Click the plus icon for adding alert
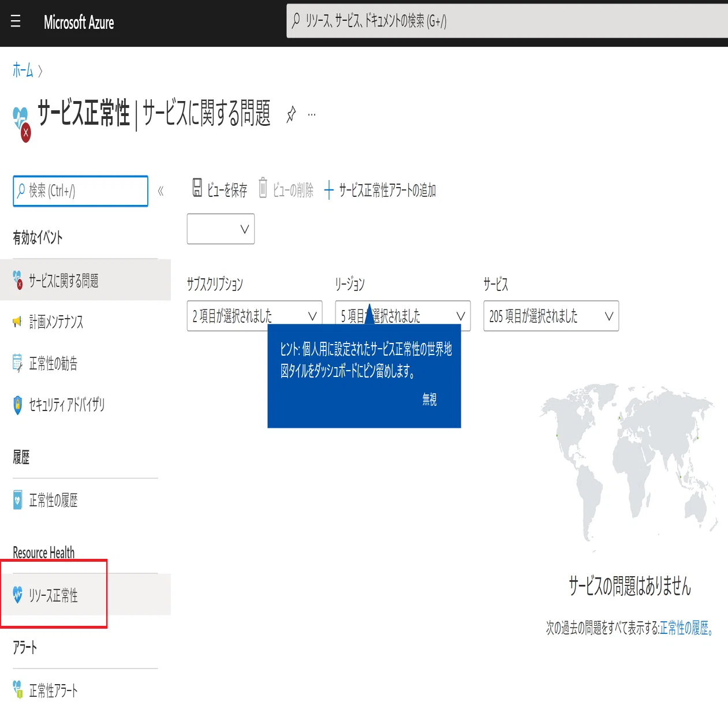The image size is (728, 728). 328,190
